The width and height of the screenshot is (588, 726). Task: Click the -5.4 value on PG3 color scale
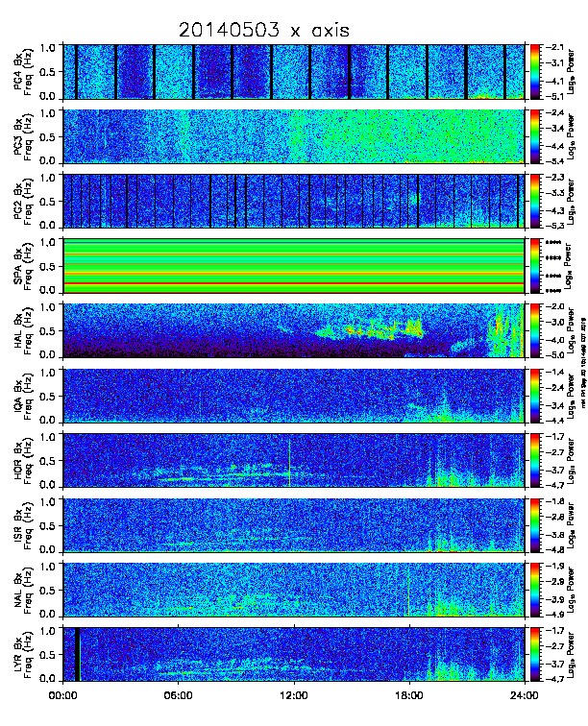pos(554,161)
